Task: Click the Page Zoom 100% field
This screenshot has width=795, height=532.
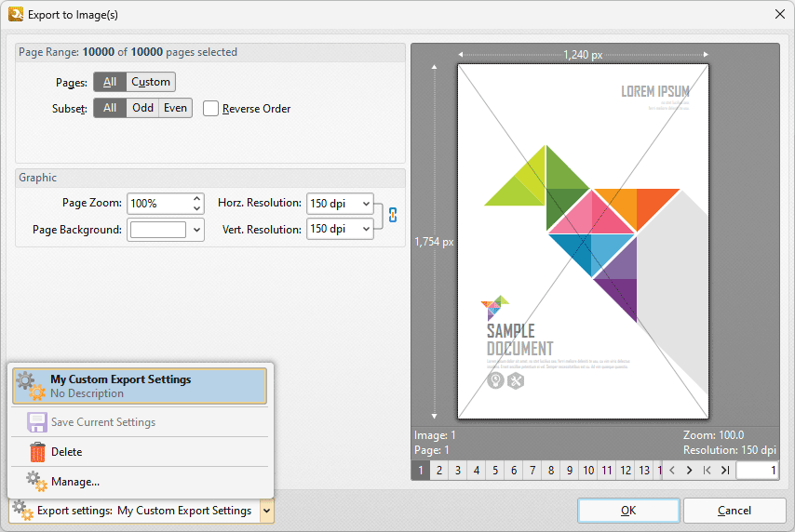Action: 159,204
